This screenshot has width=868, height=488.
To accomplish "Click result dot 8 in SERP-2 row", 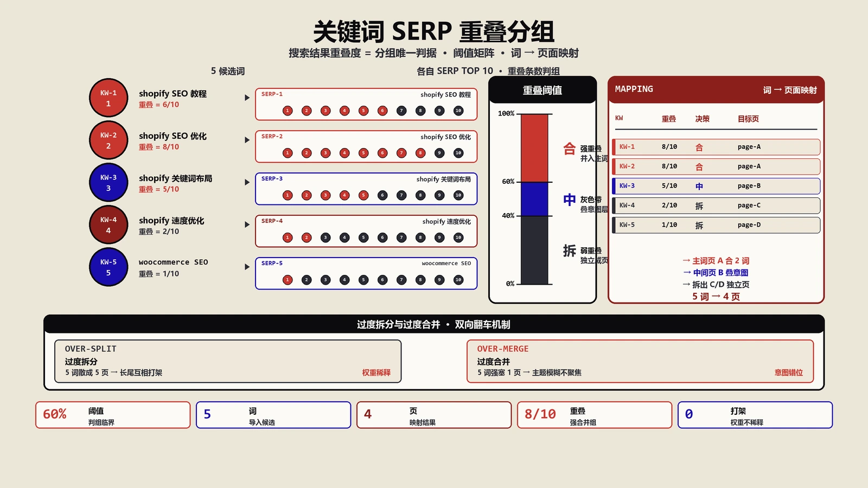I will 420,153.
